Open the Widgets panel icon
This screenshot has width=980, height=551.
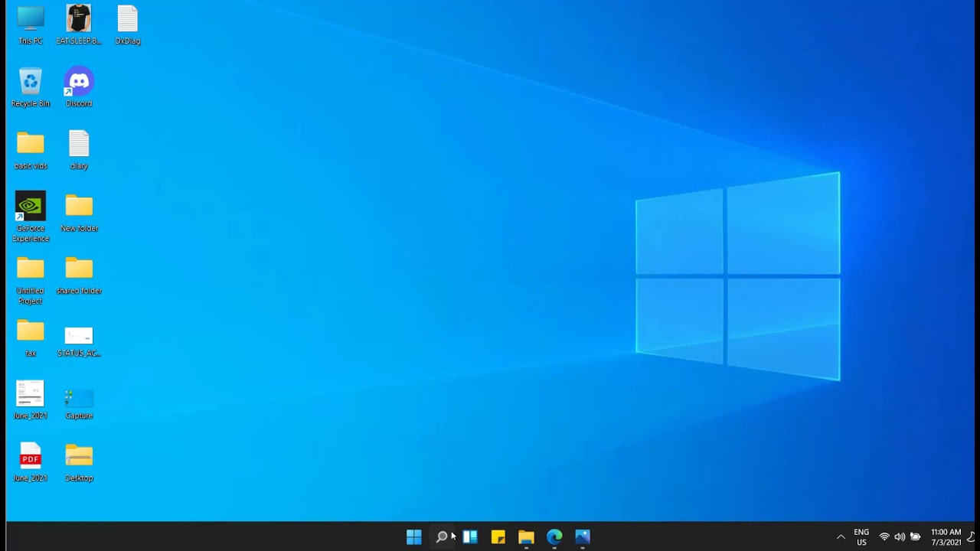pyautogui.click(x=470, y=536)
